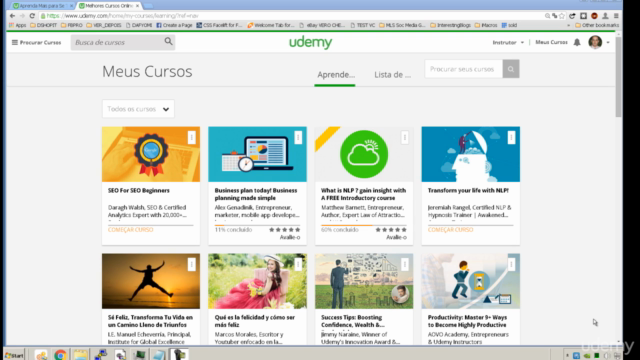640x360 pixels.
Task: Click the Udemy logo
Action: 311,42
